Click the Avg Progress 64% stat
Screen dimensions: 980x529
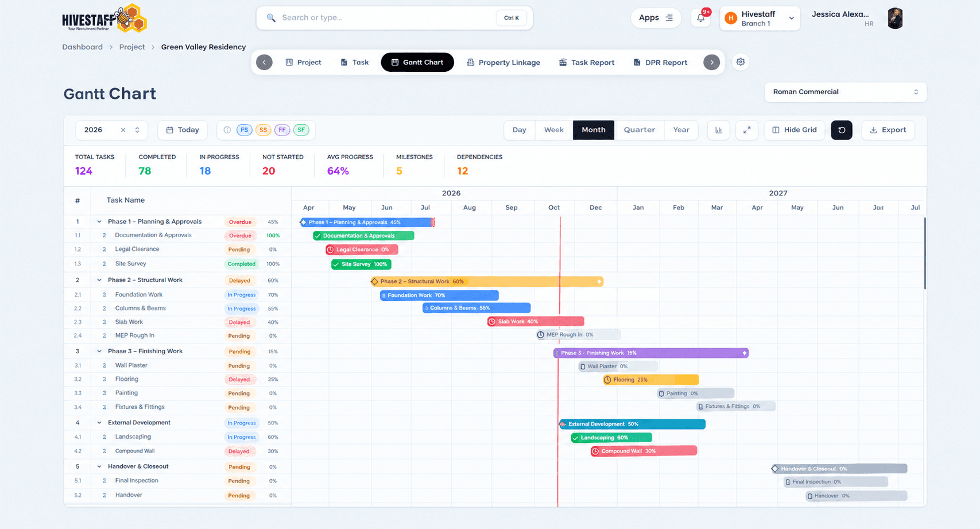[350, 165]
